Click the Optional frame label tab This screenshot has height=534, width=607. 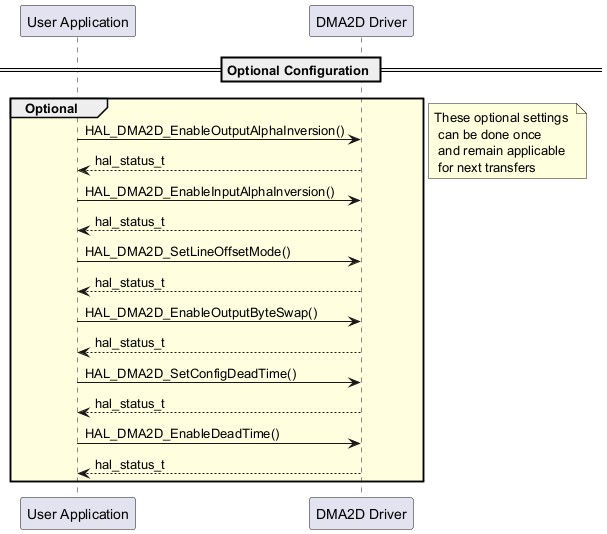[51, 108]
